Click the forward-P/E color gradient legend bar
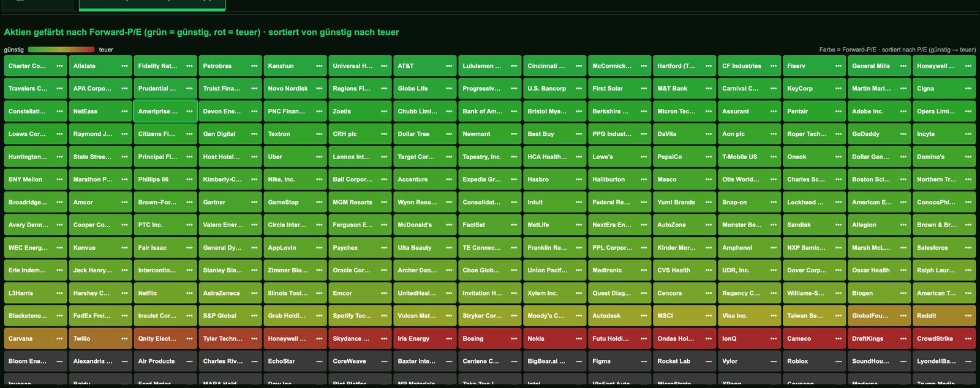980x388 pixels. [x=61, y=50]
